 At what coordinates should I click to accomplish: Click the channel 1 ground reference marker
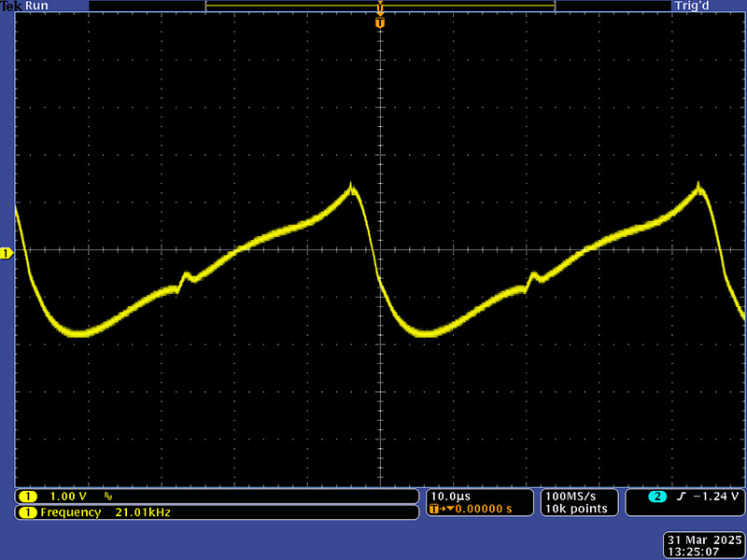click(6, 253)
